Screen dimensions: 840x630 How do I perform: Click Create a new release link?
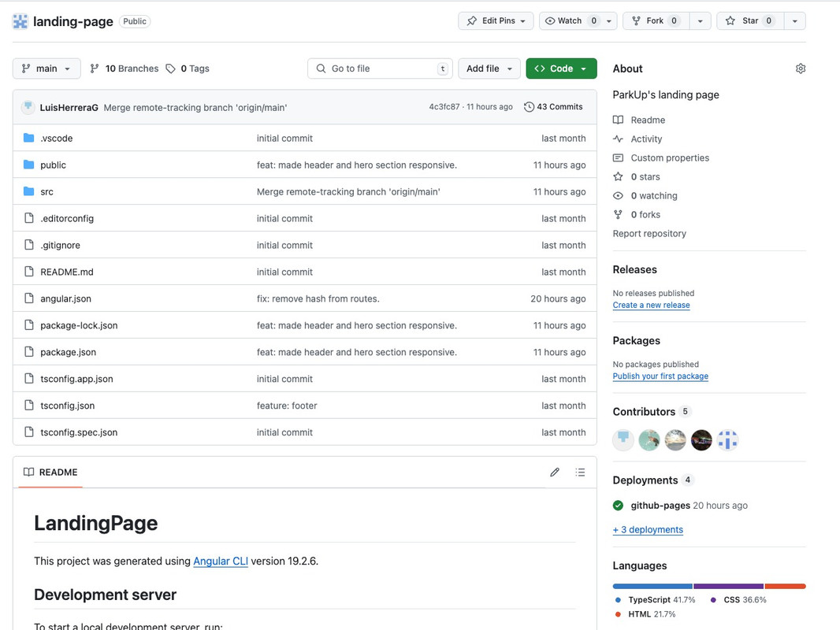pos(651,305)
